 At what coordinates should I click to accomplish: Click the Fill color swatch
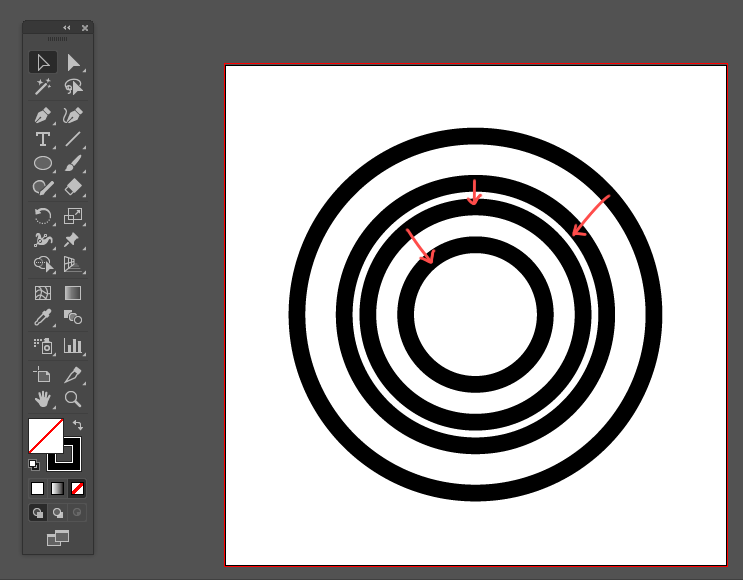pos(45,435)
